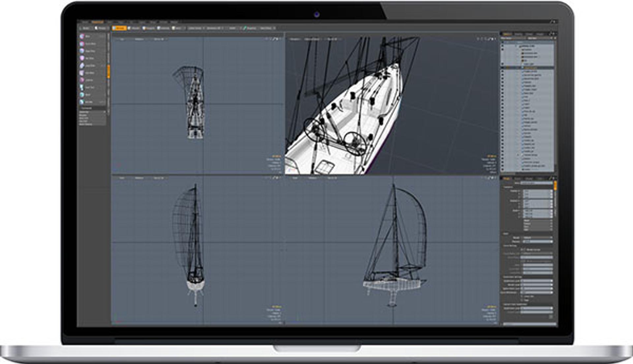This screenshot has width=633, height=364.
Task: Open the active orange tab of item list panel
Action: click(x=507, y=34)
